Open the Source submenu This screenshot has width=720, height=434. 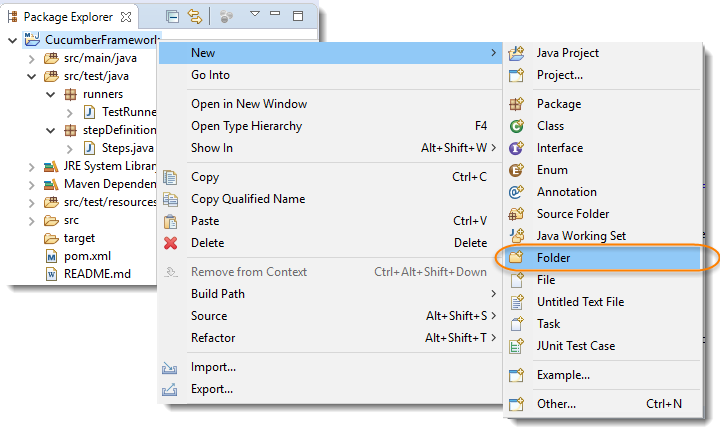point(331,316)
